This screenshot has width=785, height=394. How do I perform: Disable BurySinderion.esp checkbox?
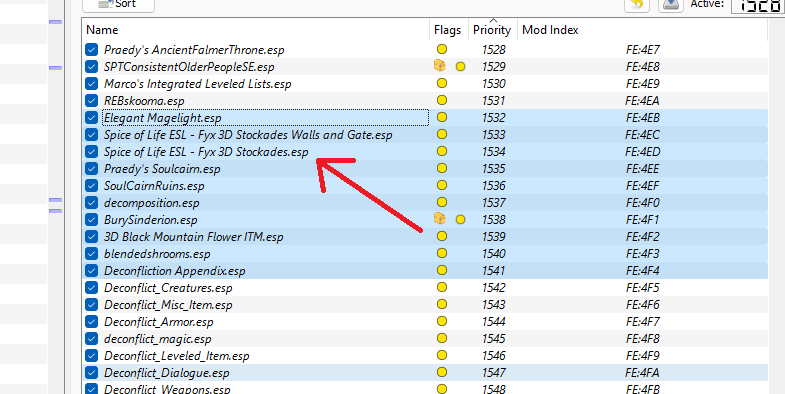[92, 220]
